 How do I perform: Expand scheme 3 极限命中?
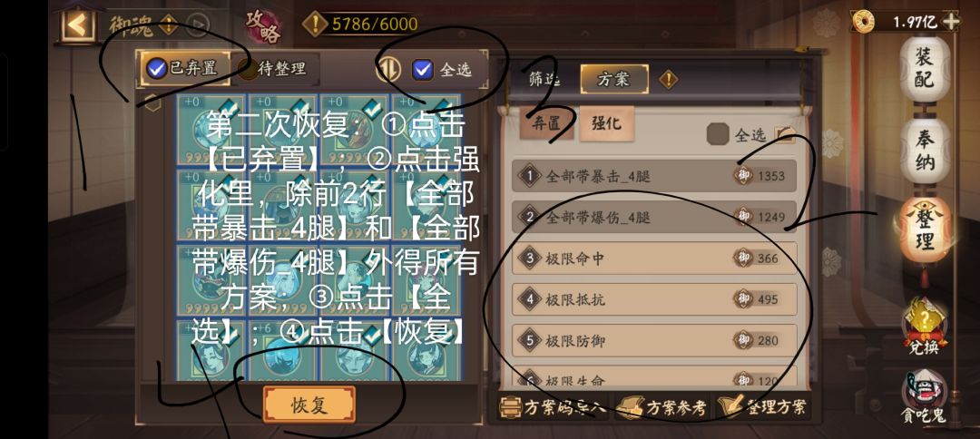tap(653, 258)
